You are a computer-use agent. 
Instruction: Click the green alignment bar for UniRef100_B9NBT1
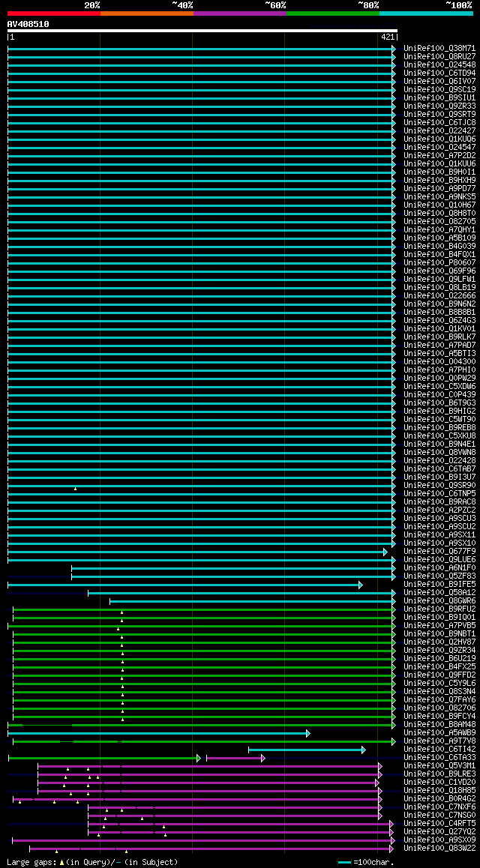click(204, 634)
